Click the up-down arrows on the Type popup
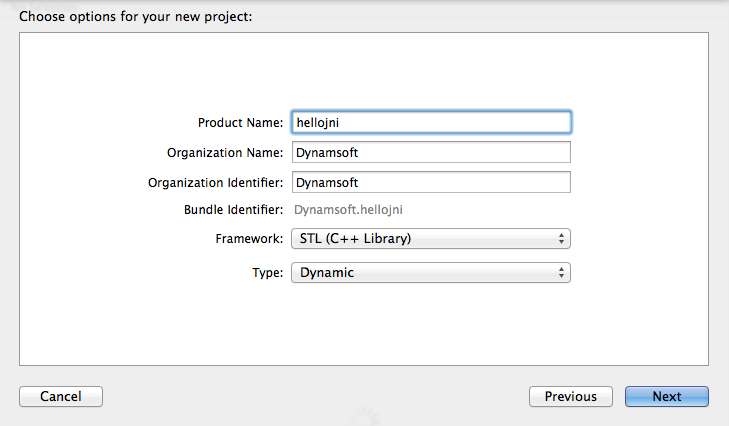 pyautogui.click(x=561, y=273)
